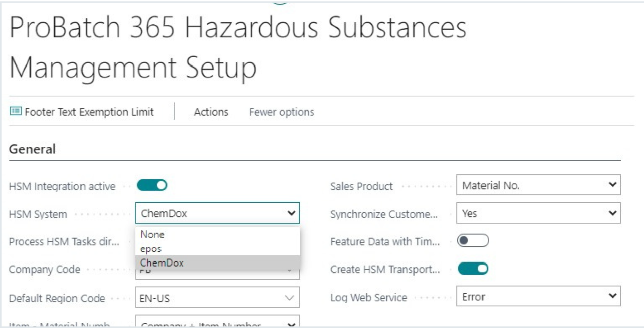The image size is (644, 329).
Task: Open the HSM System dropdown
Action: 217,213
